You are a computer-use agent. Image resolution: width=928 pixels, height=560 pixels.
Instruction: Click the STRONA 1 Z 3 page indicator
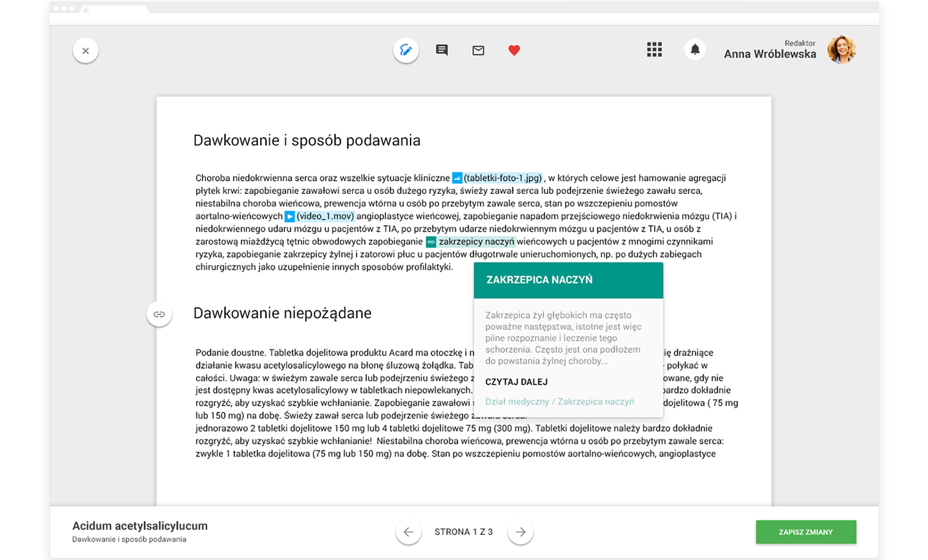tap(464, 532)
